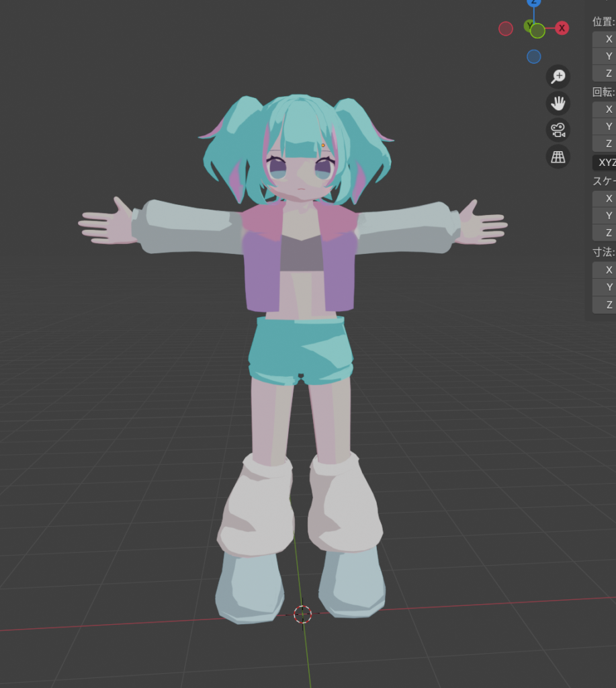Click the location (位置) X field
Screen dimensions: 616x688
(x=605, y=39)
